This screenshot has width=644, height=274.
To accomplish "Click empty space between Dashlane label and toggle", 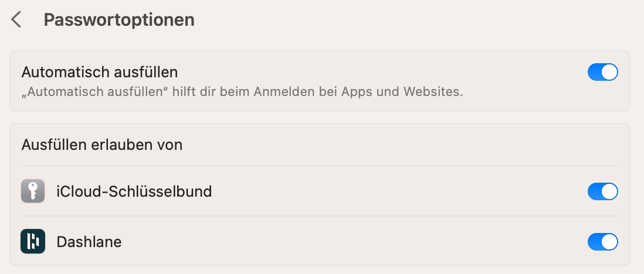I will click(x=352, y=241).
